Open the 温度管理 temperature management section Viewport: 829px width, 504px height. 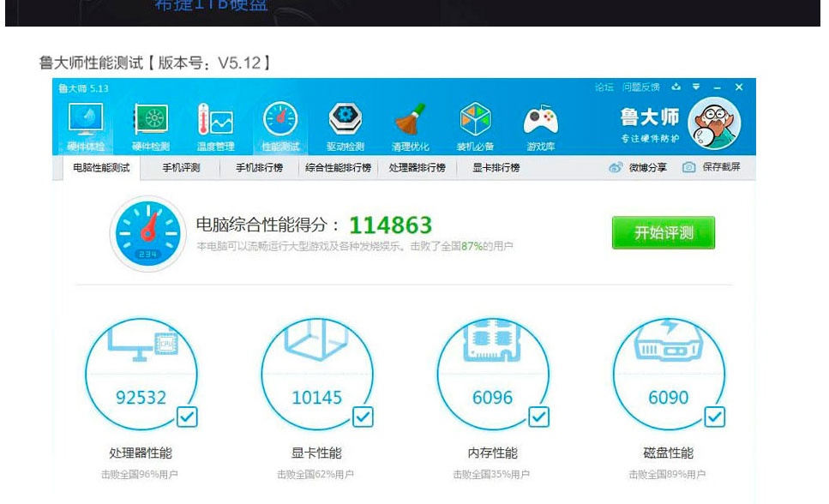click(x=216, y=127)
